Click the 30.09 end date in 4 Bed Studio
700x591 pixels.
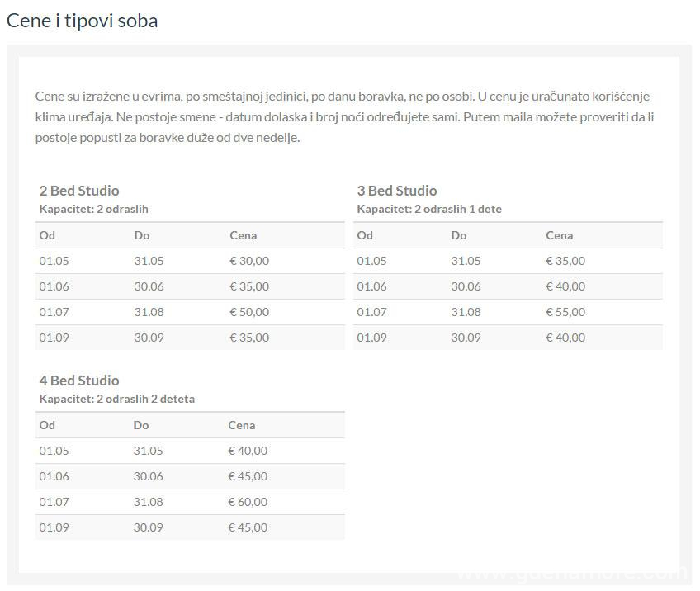click(x=148, y=527)
